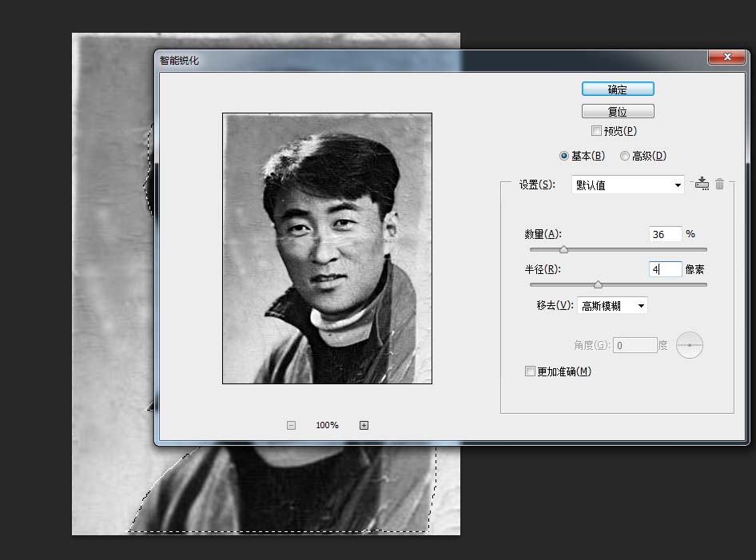Image resolution: width=756 pixels, height=560 pixels.
Task: Click the portrait preview thumbnail
Action: 327,248
